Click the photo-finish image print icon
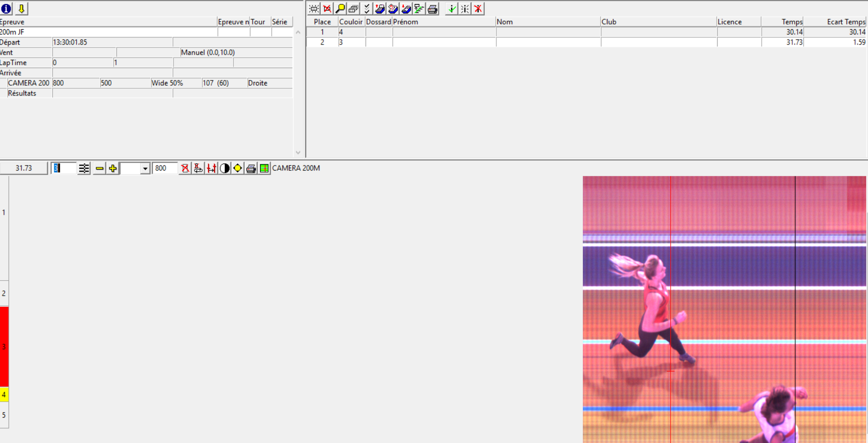The image size is (868, 443). click(251, 168)
